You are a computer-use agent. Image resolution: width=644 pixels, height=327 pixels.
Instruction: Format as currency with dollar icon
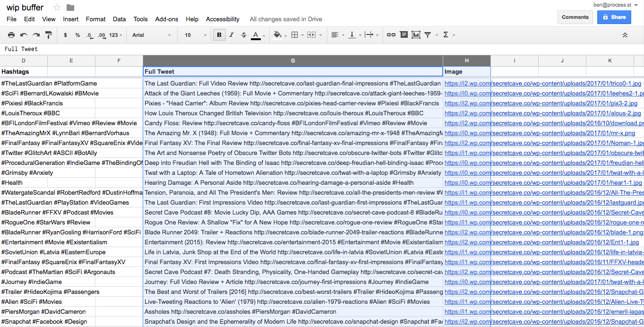pos(65,35)
